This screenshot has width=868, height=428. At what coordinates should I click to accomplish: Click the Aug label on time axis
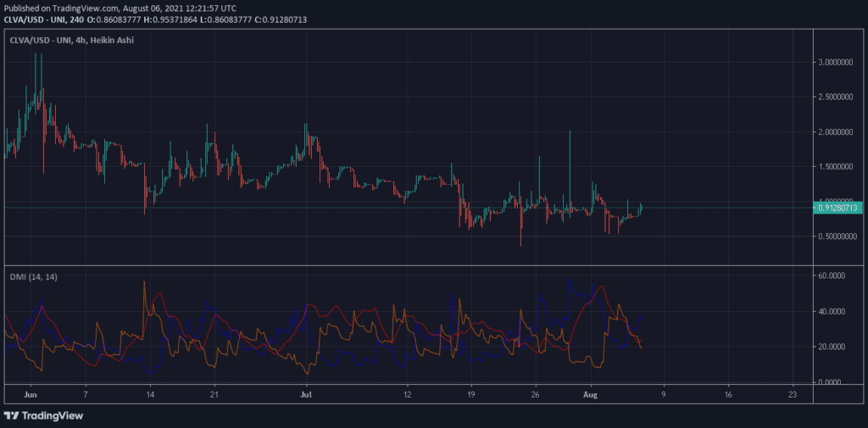tap(593, 395)
